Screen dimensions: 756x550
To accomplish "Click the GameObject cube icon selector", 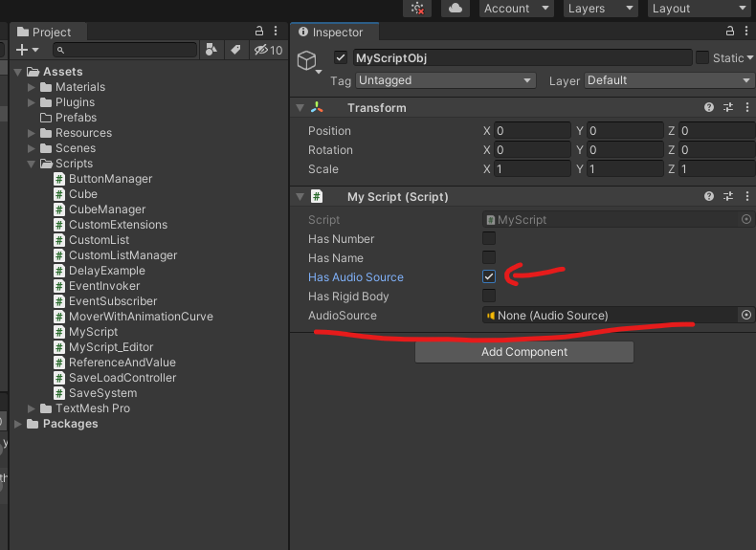I will click(x=308, y=62).
